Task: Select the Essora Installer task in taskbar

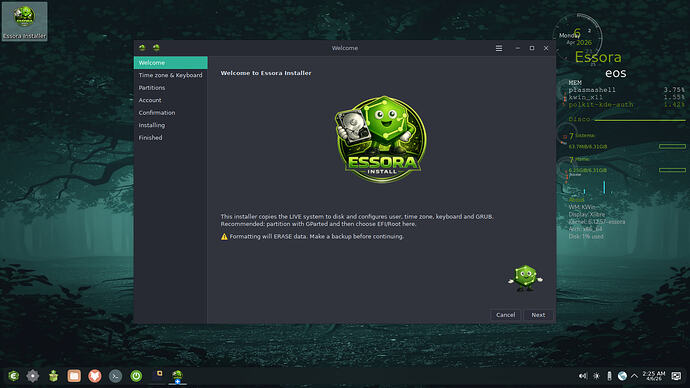Action: tap(177, 376)
